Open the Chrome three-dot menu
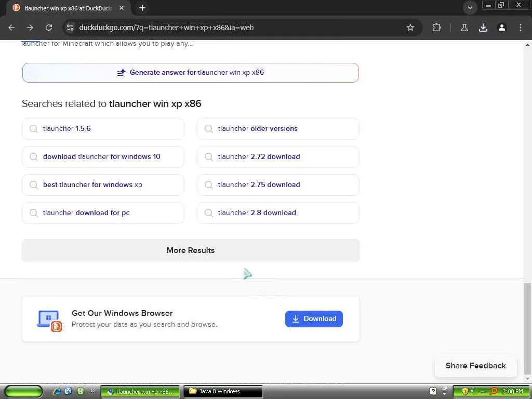The width and height of the screenshot is (532, 399). point(521,28)
